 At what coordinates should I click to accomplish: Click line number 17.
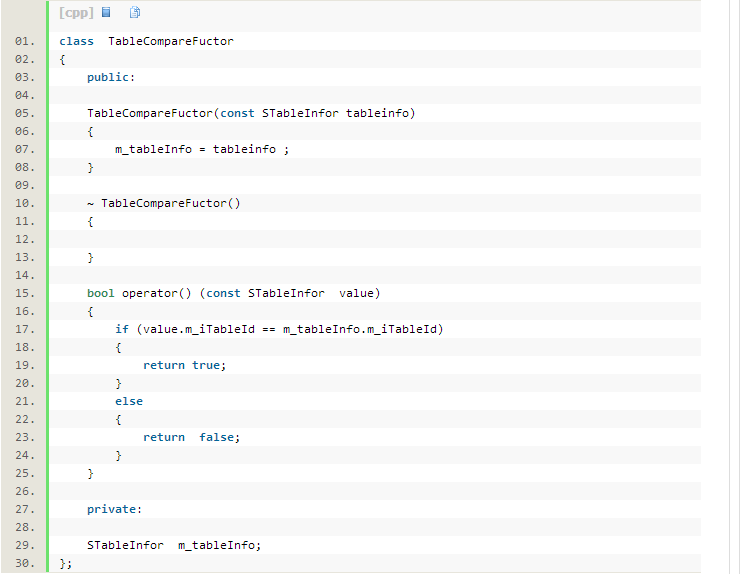click(25, 329)
